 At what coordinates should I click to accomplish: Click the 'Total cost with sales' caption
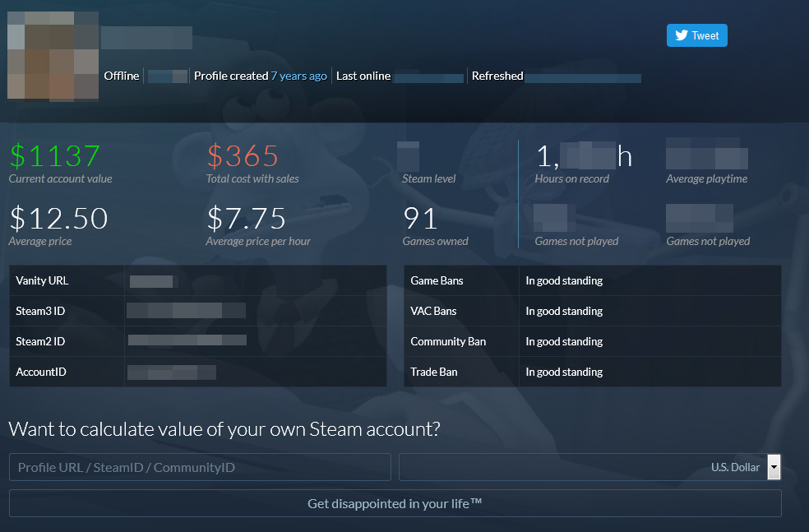pos(252,178)
